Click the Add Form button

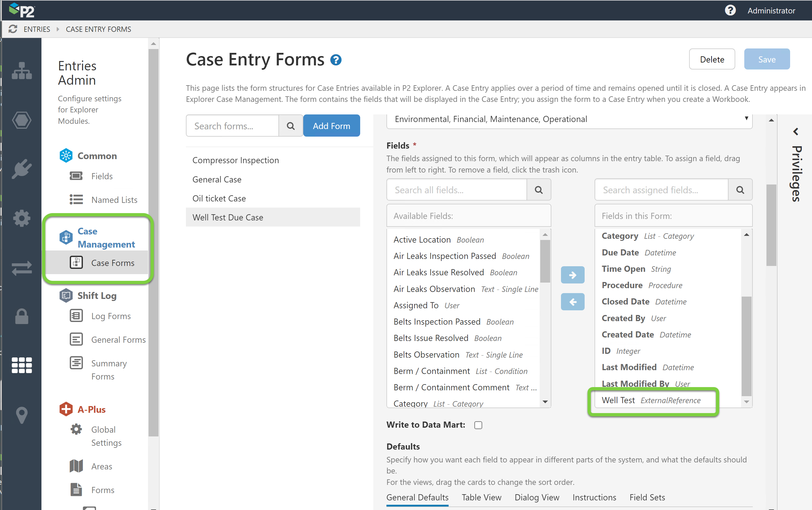tap(331, 126)
